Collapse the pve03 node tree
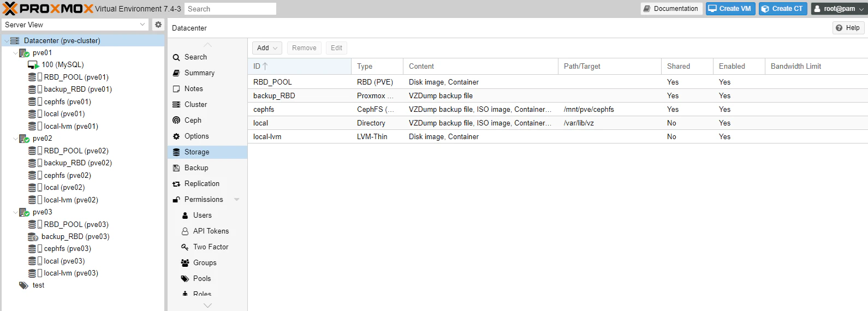The height and width of the screenshot is (311, 868). 15,212
